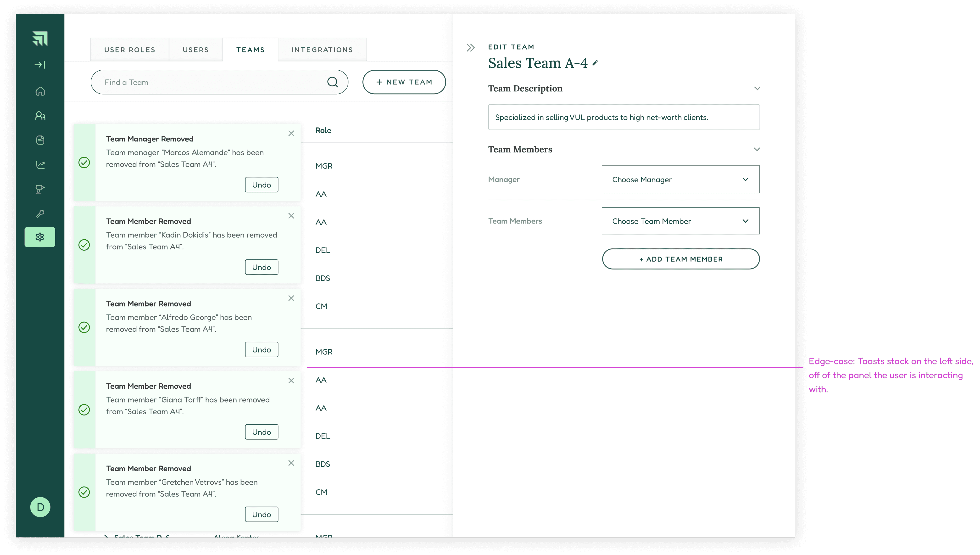Undo removal of Marcos Alemande
Image resolution: width=980 pixels, height=555 pixels.
tap(261, 185)
